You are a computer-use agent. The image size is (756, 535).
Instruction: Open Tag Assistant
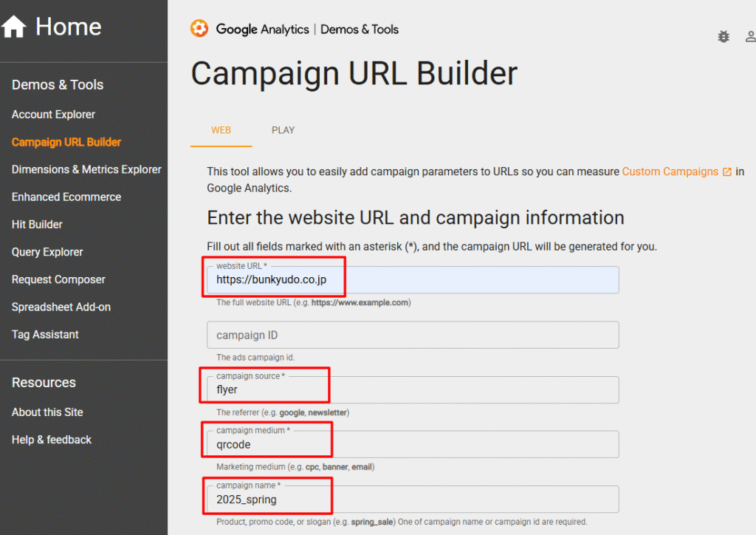(x=46, y=334)
